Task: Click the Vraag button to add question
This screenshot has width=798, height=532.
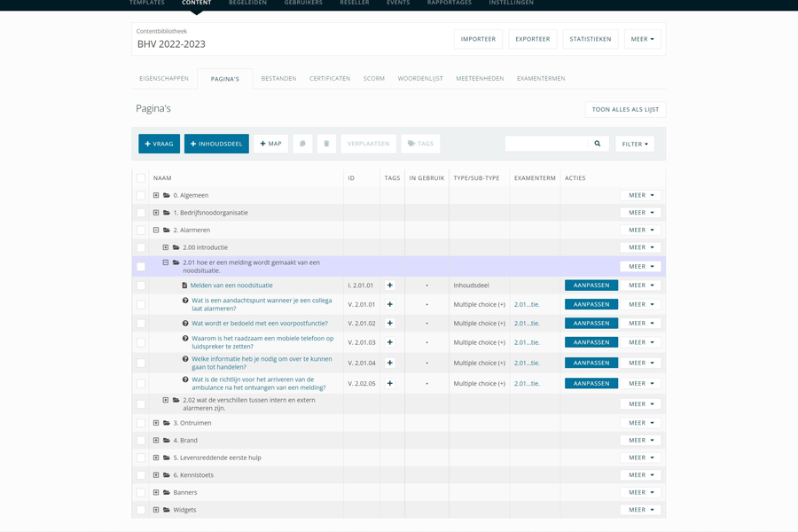Action: (x=159, y=144)
